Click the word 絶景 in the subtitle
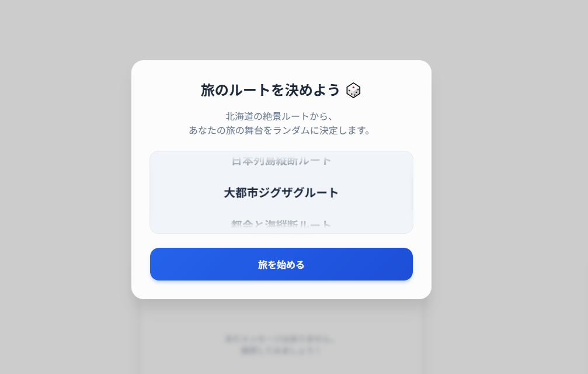 click(272, 116)
